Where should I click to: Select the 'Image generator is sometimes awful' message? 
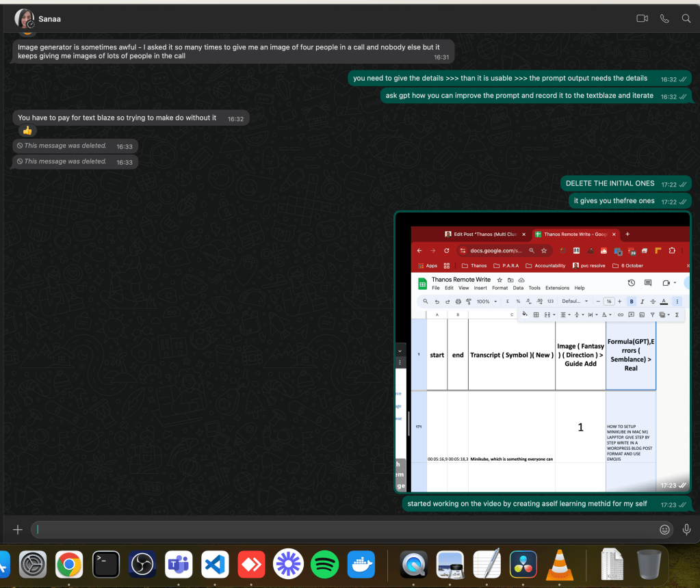233,51
